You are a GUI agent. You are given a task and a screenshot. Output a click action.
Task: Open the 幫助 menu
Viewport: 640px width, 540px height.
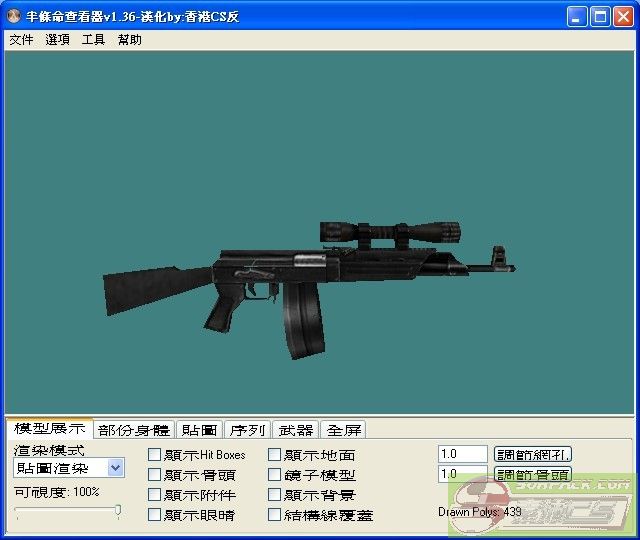129,40
